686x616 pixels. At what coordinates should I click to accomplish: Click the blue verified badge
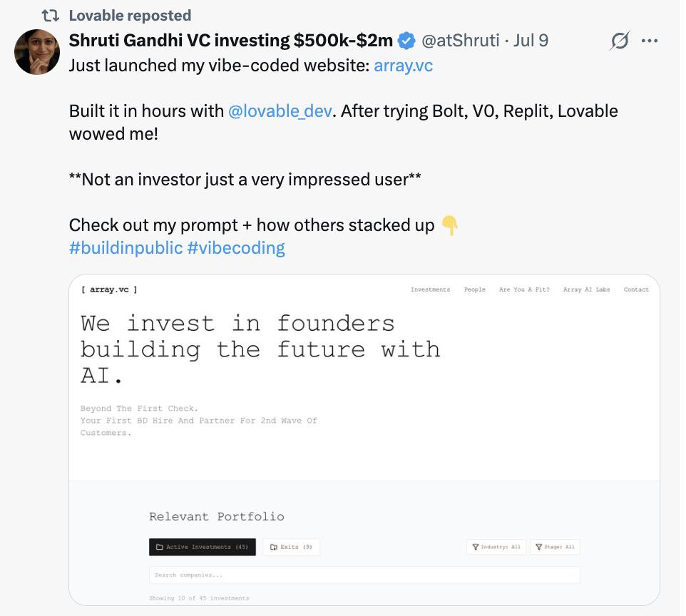[x=406, y=41]
